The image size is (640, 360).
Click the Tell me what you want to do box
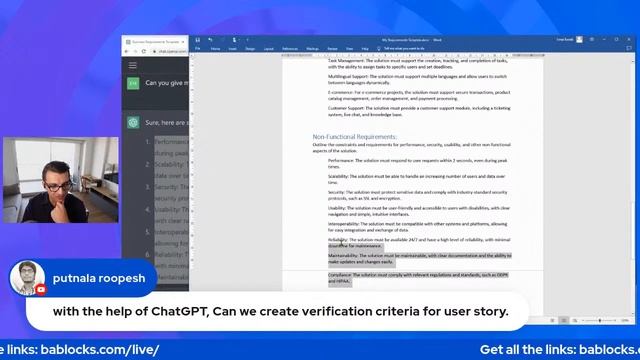pos(404,49)
